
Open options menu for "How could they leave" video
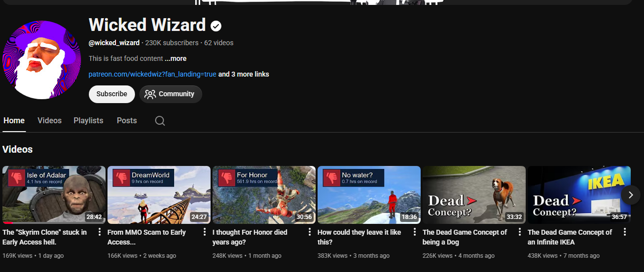pyautogui.click(x=415, y=232)
